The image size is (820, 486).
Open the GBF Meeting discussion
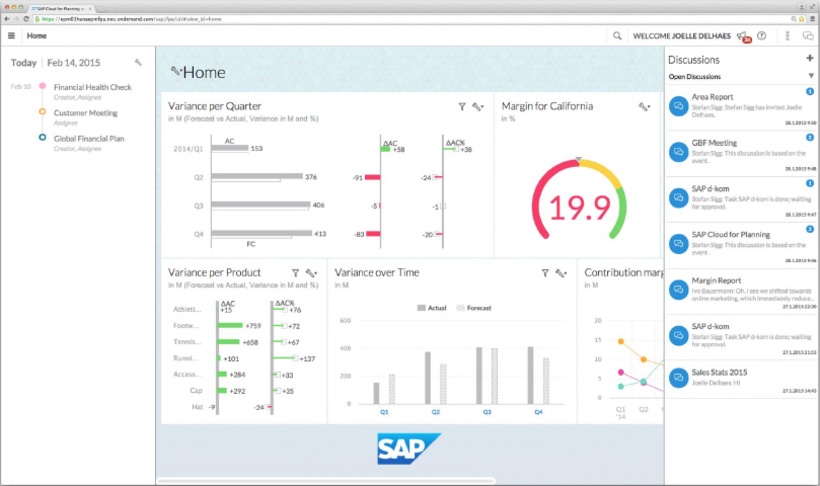pyautogui.click(x=742, y=154)
